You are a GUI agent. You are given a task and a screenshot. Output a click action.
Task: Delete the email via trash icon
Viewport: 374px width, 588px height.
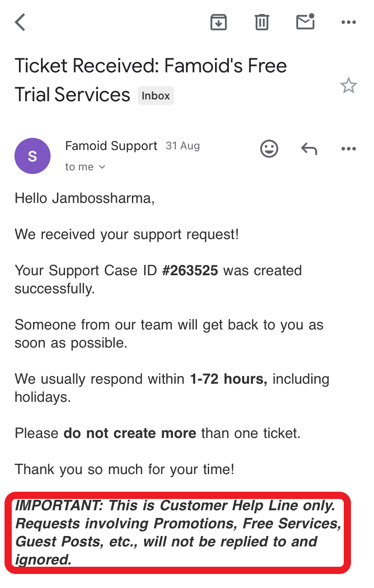coord(262,22)
